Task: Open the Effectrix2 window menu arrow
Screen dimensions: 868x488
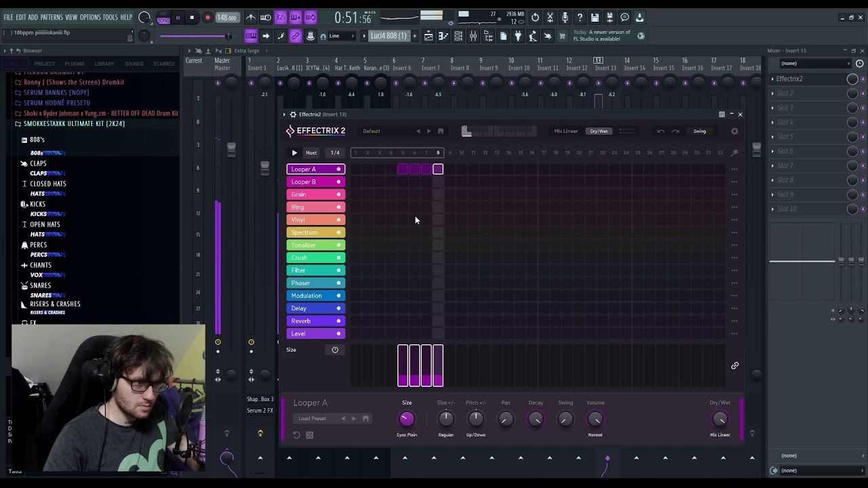Action: [284, 115]
